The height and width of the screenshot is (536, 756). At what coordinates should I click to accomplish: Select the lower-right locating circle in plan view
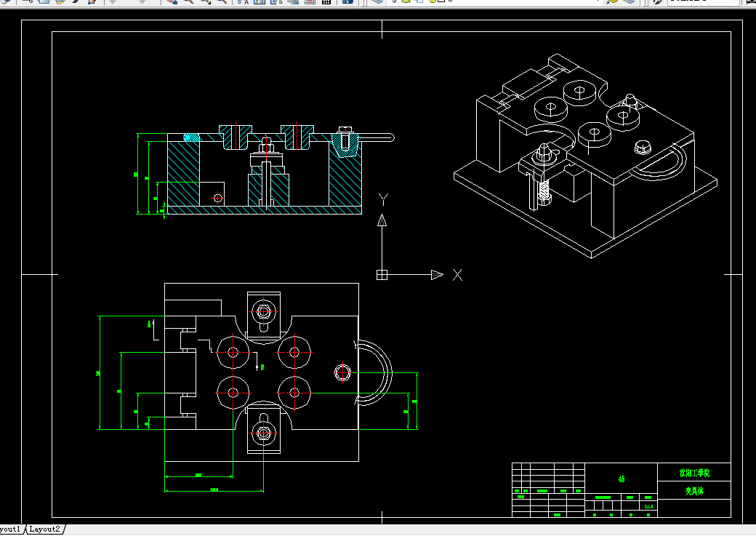coord(294,393)
